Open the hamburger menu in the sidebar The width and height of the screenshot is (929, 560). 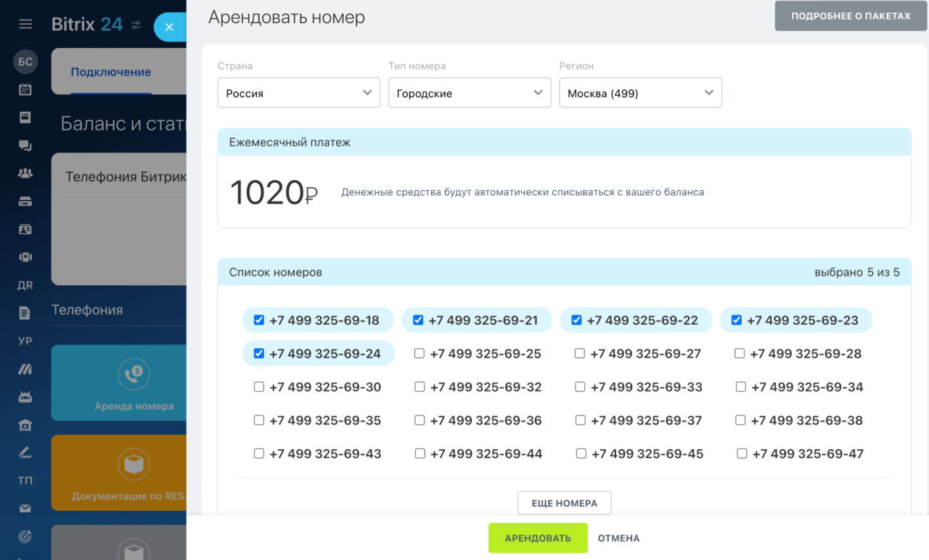pos(25,24)
